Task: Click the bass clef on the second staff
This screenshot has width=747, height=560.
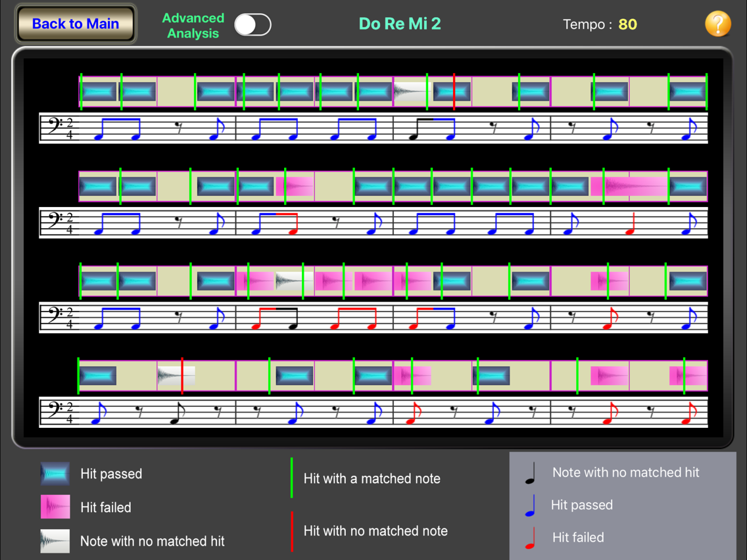Action: point(55,220)
